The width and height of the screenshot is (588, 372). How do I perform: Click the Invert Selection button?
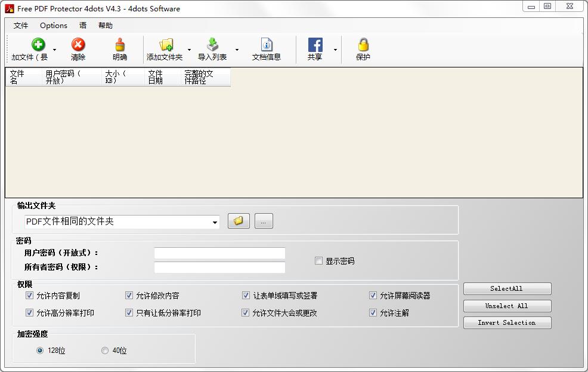point(507,323)
